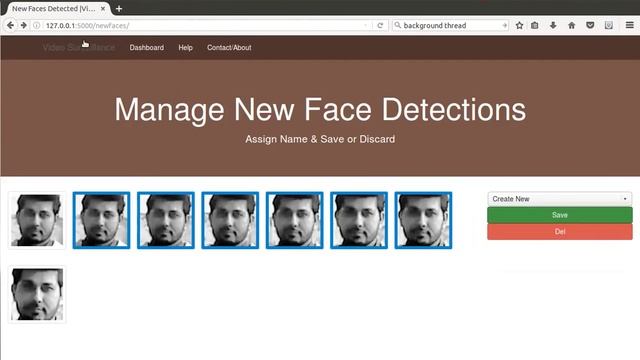The height and width of the screenshot is (360, 640).
Task: Toggle the sixth face thumbnail in top row
Action: tap(359, 220)
